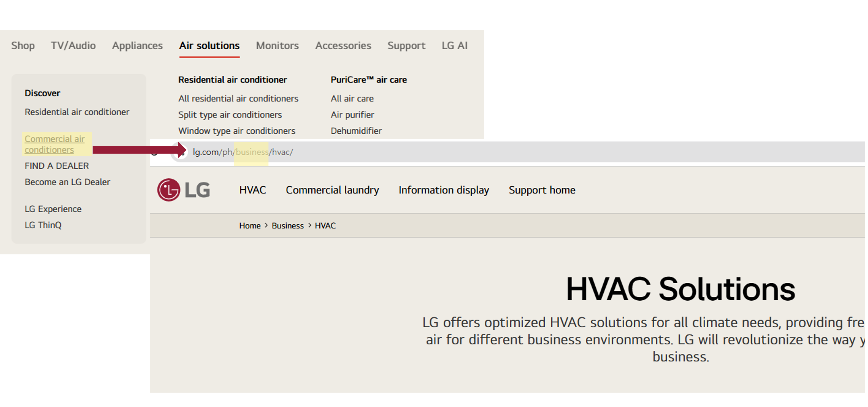Open the Air purifier link
Image resolution: width=868 pixels, height=407 pixels.
pos(352,114)
